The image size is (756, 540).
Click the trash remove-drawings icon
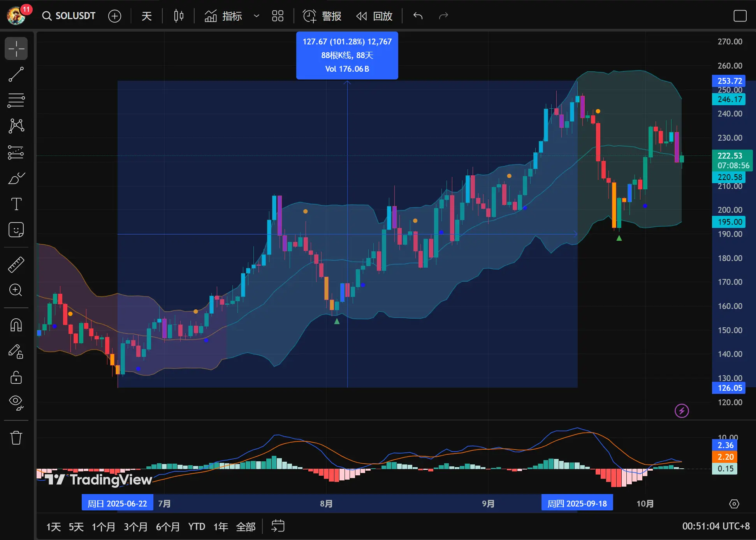[16, 438]
